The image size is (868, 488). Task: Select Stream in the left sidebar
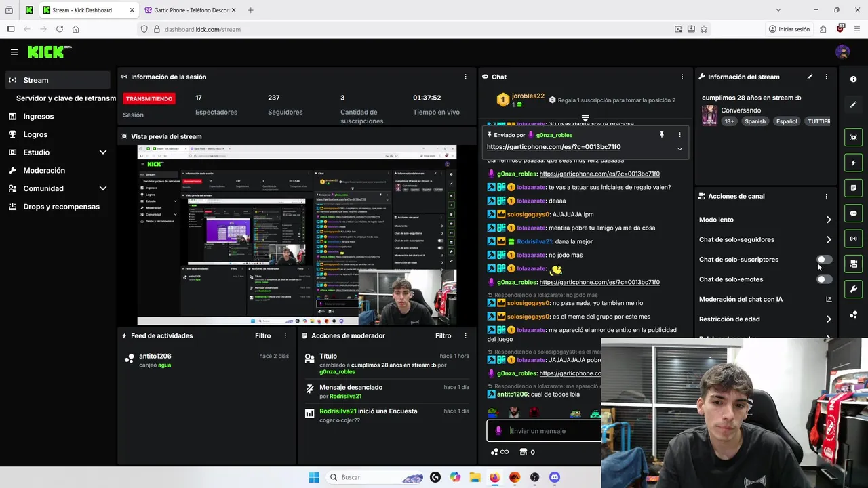(x=58, y=80)
